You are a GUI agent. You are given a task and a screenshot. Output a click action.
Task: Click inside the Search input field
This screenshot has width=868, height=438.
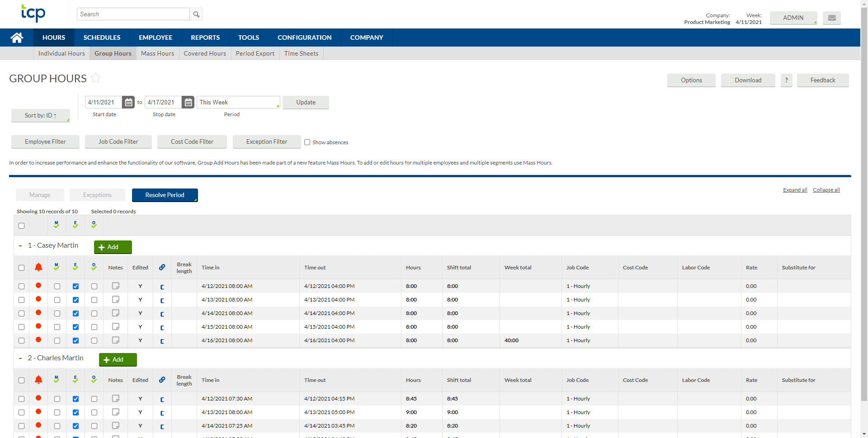[x=133, y=14]
